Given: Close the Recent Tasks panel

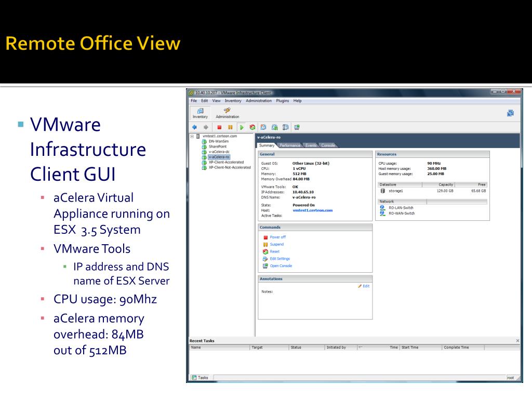Looking at the screenshot, I should coord(517,341).
